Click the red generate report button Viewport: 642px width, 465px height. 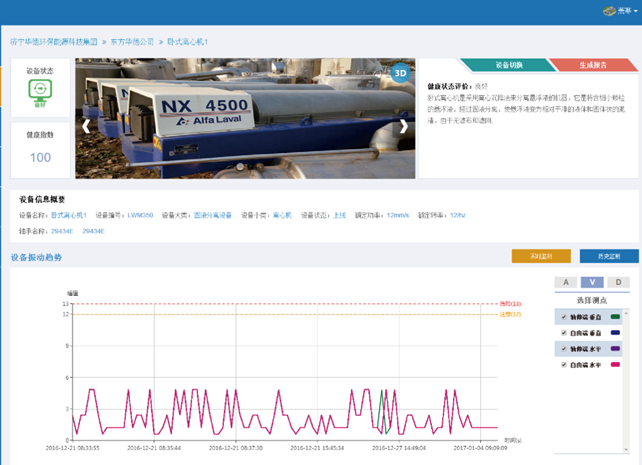592,65
